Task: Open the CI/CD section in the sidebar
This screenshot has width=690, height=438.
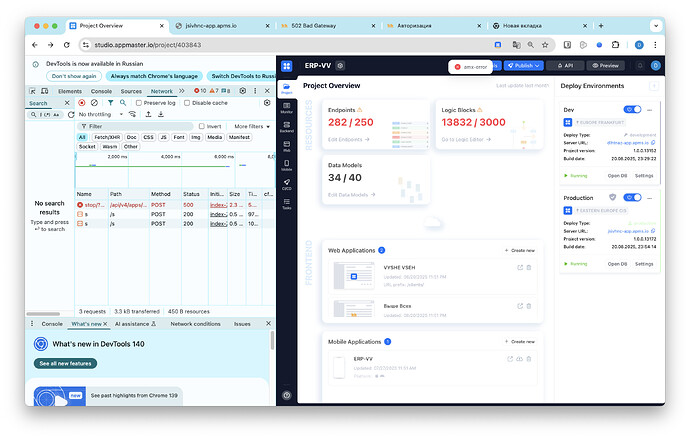Action: (x=286, y=184)
